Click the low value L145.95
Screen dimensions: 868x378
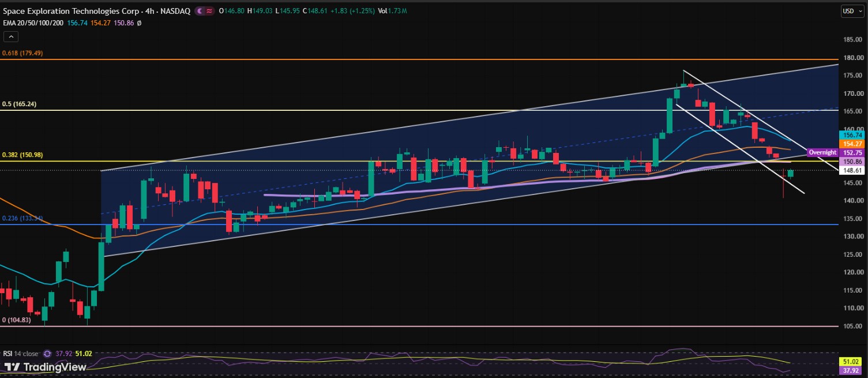pos(287,11)
